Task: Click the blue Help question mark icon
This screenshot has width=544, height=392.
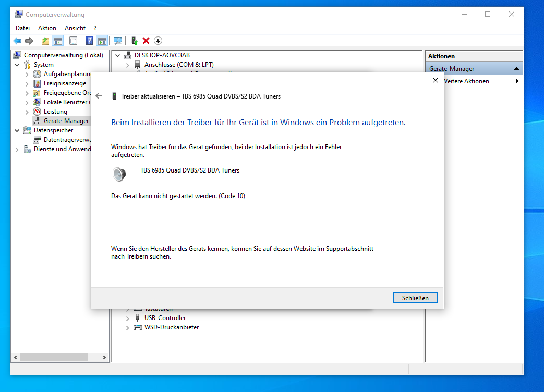Action: click(x=90, y=41)
